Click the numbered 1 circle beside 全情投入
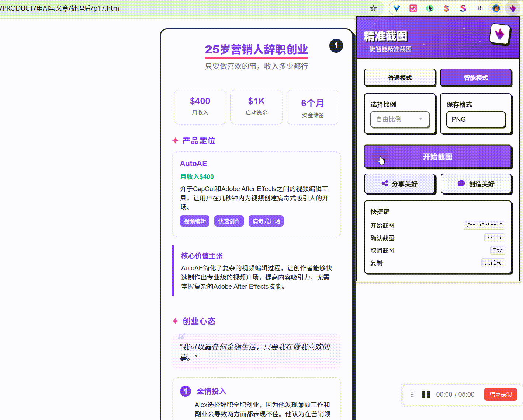 186,391
